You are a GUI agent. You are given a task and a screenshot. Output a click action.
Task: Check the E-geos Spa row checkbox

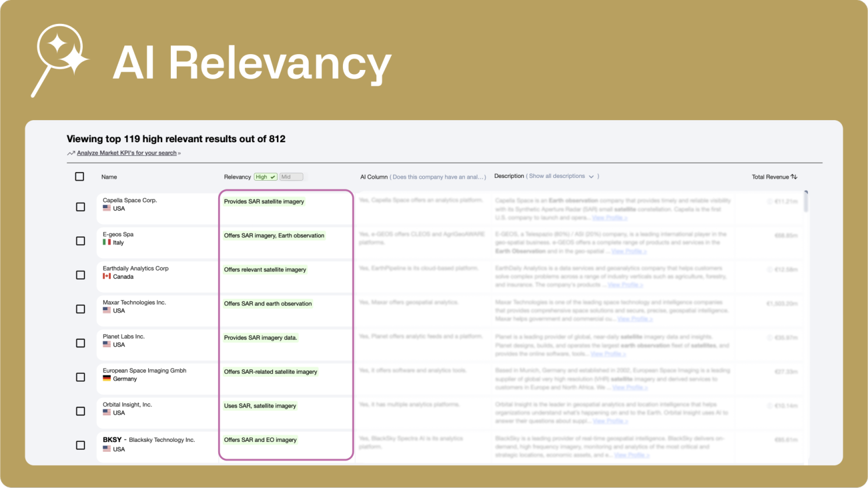tap(80, 241)
